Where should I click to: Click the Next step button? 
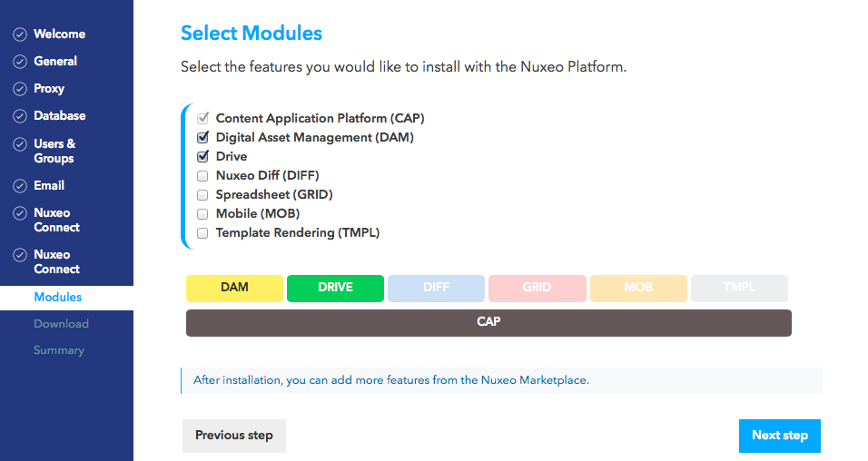click(780, 436)
